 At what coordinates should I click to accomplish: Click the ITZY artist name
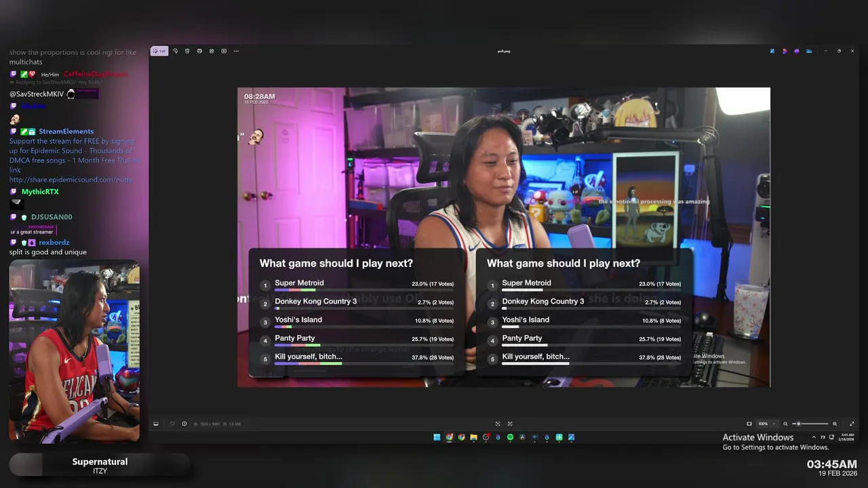(100, 471)
